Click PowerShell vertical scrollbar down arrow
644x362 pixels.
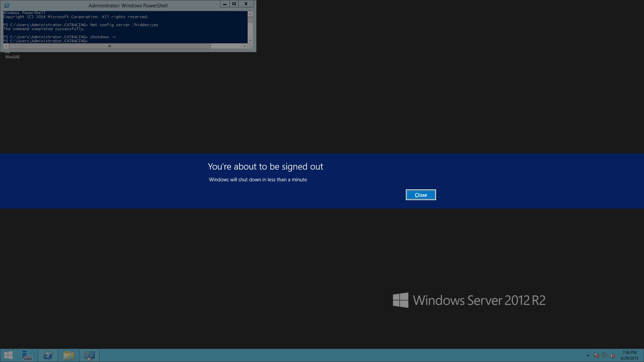click(250, 41)
